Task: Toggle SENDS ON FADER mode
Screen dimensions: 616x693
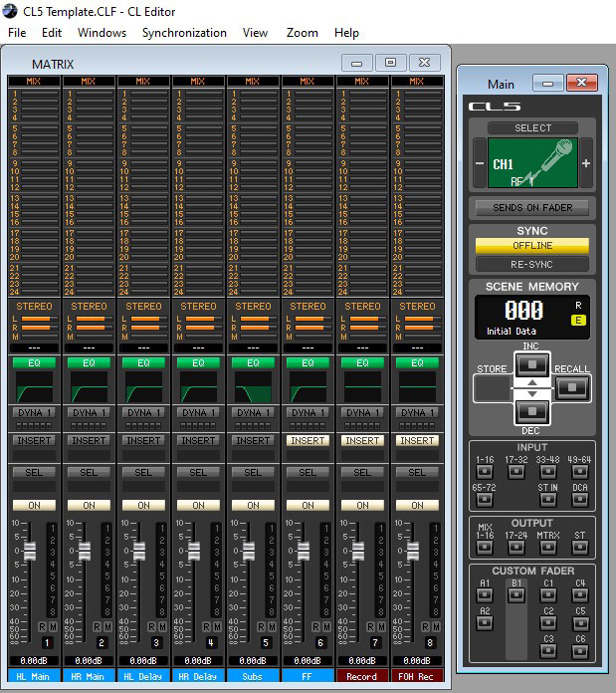Action: pyautogui.click(x=532, y=208)
